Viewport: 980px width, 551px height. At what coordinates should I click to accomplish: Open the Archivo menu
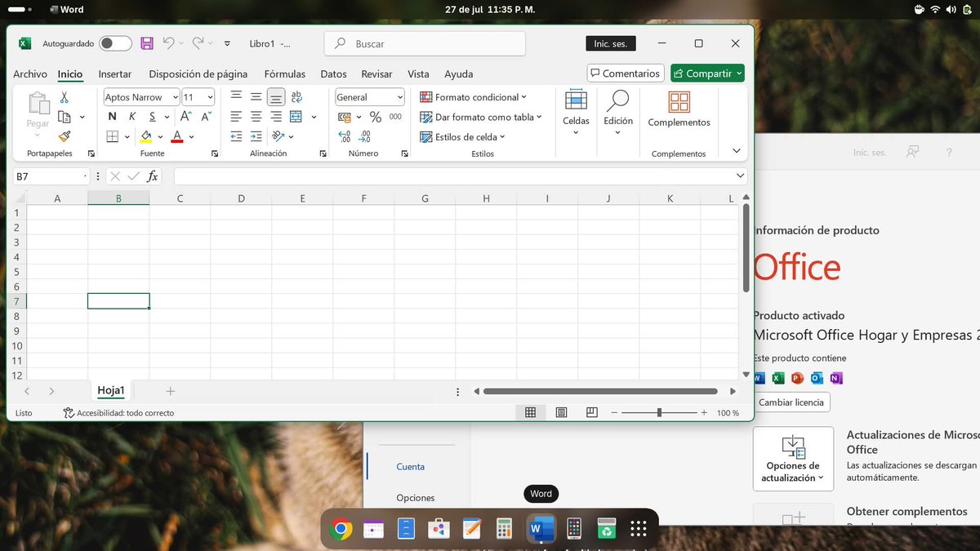pyautogui.click(x=30, y=73)
